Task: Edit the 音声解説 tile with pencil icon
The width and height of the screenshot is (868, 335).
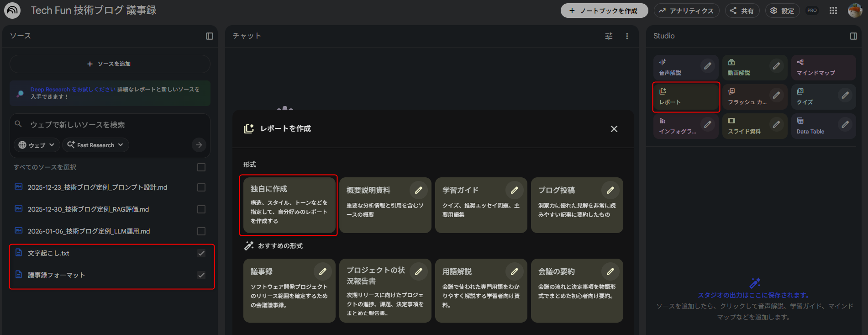Action: [707, 66]
